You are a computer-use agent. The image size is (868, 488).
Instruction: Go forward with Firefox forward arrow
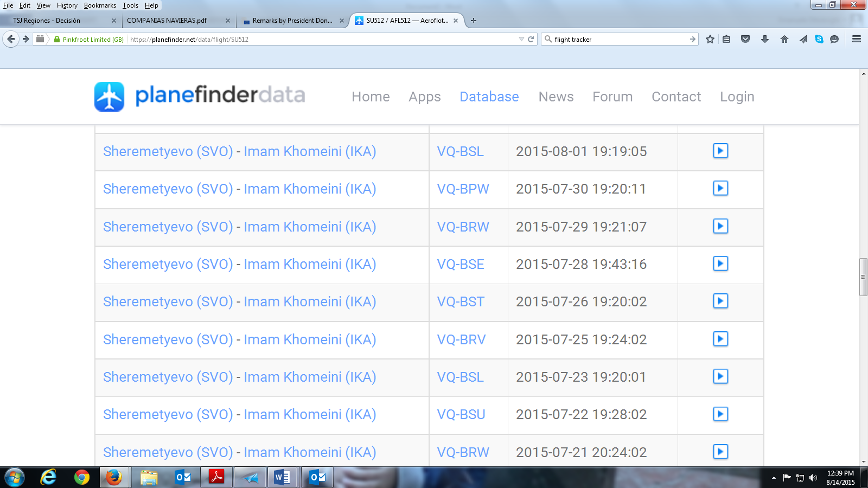tap(25, 39)
